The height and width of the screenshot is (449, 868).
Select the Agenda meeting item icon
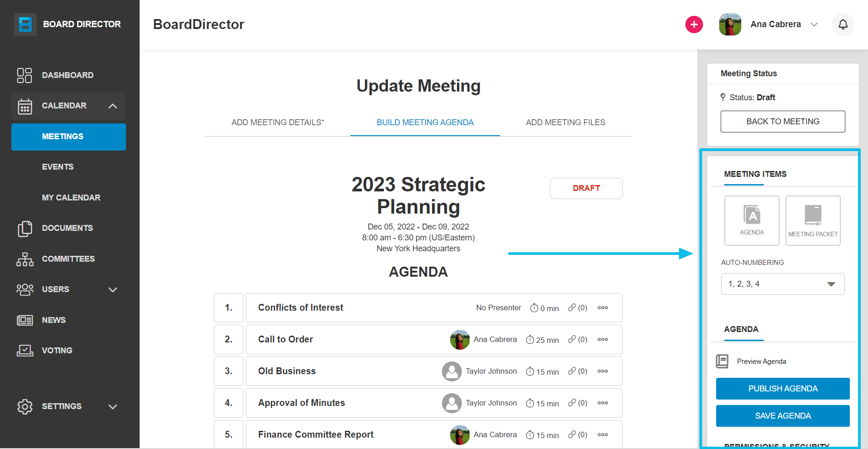coord(752,220)
